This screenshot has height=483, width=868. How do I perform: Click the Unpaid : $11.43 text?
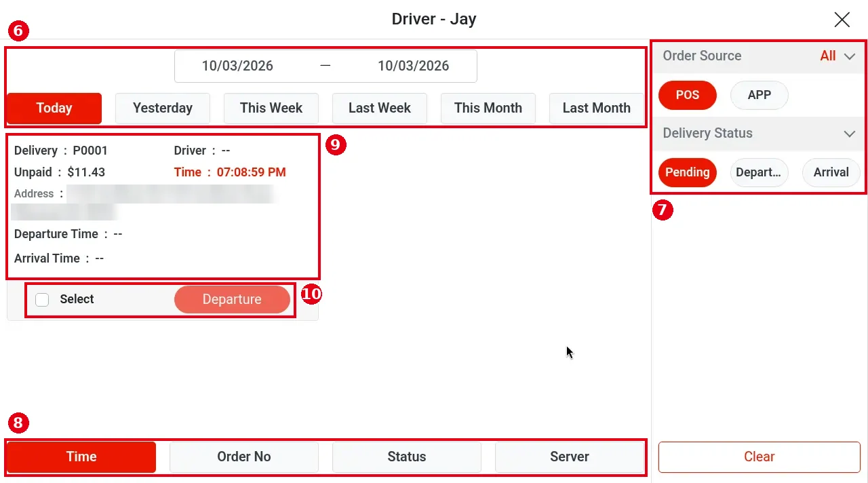(60, 172)
